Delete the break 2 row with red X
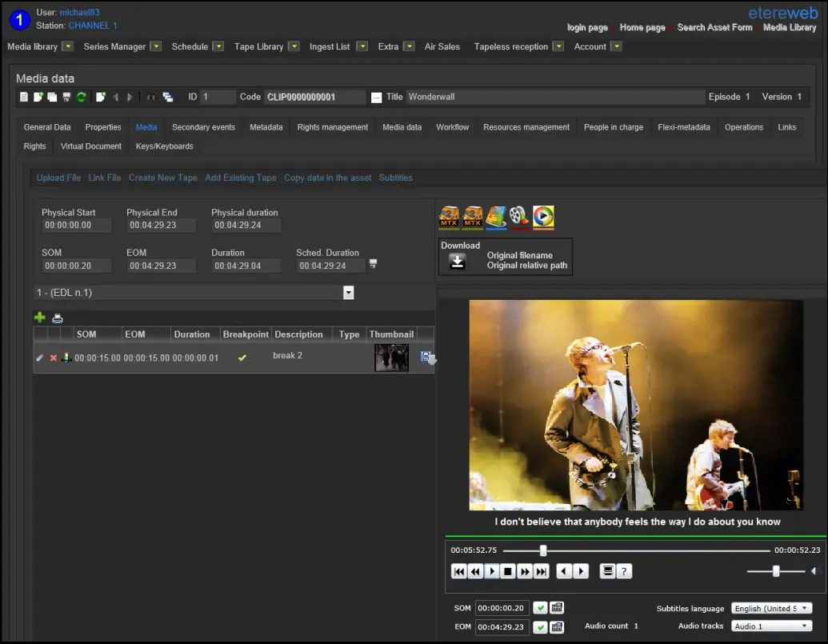 tap(54, 358)
